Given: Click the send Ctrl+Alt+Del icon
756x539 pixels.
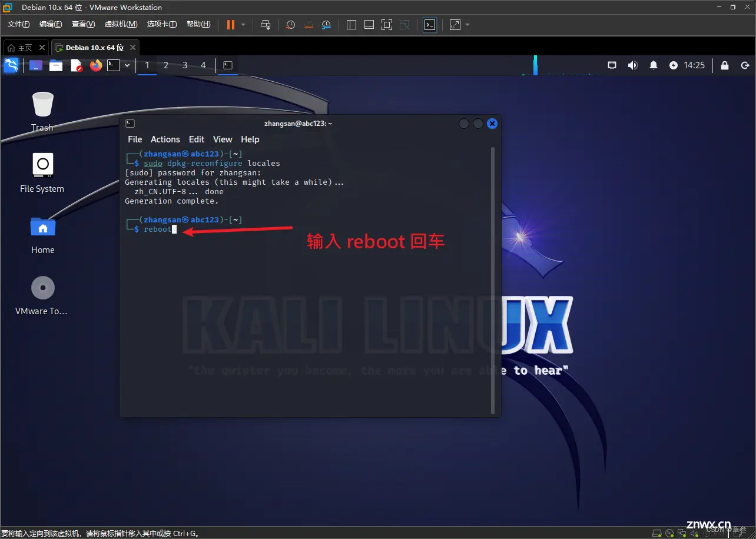Looking at the screenshot, I should click(x=266, y=24).
